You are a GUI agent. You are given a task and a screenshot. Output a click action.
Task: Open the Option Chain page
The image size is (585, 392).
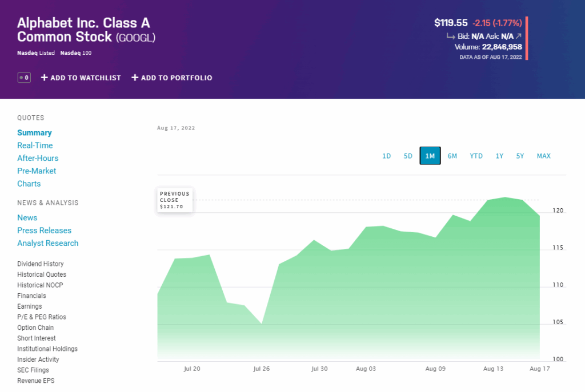click(35, 328)
